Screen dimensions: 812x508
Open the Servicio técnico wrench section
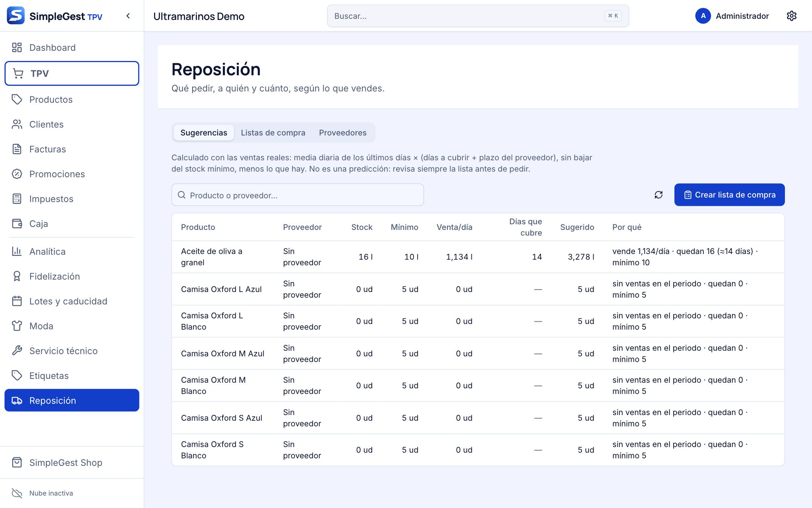(72, 351)
